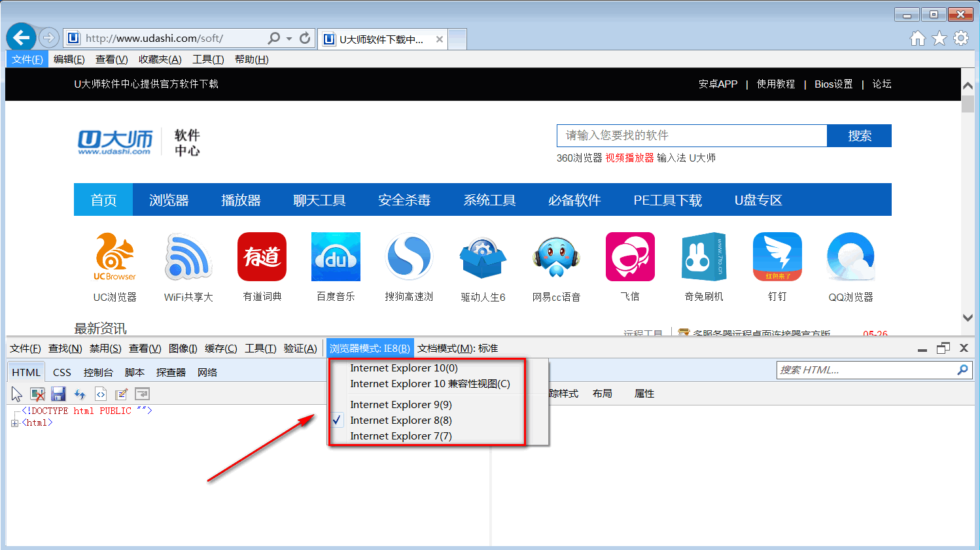Click the clear browser cache toolbar icon
Viewport: 980px width, 550px height.
[x=38, y=394]
